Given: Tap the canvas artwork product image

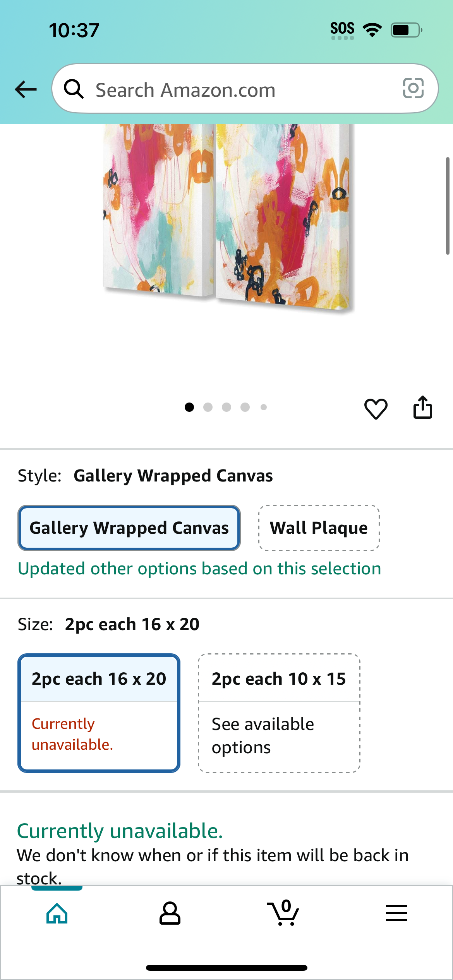Looking at the screenshot, I should click(x=226, y=217).
